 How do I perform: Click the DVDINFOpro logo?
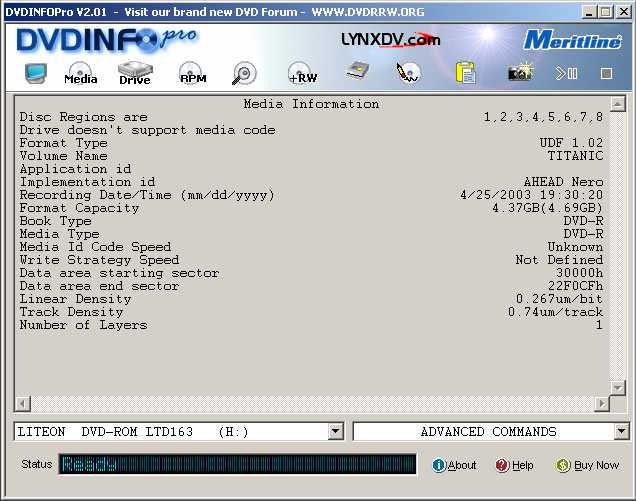point(106,40)
